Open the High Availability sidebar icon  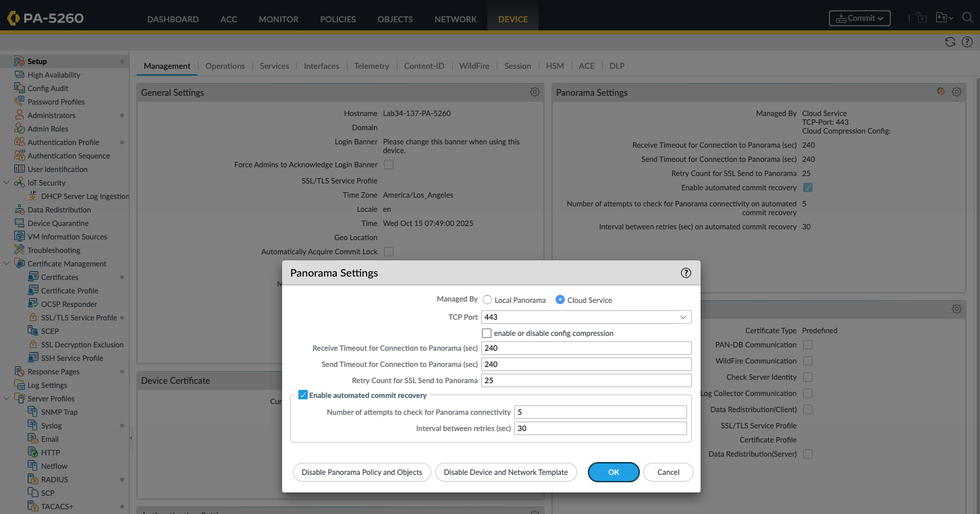(20, 75)
